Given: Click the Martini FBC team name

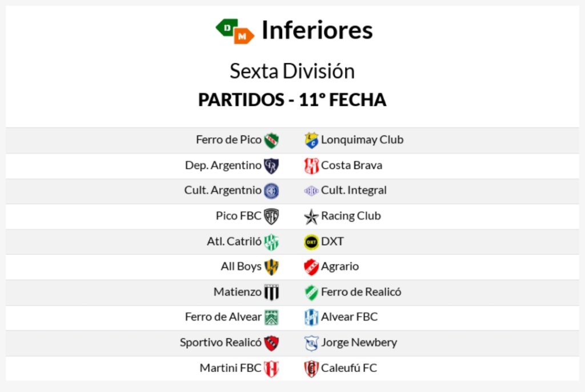Looking at the screenshot, I should 230,368.
